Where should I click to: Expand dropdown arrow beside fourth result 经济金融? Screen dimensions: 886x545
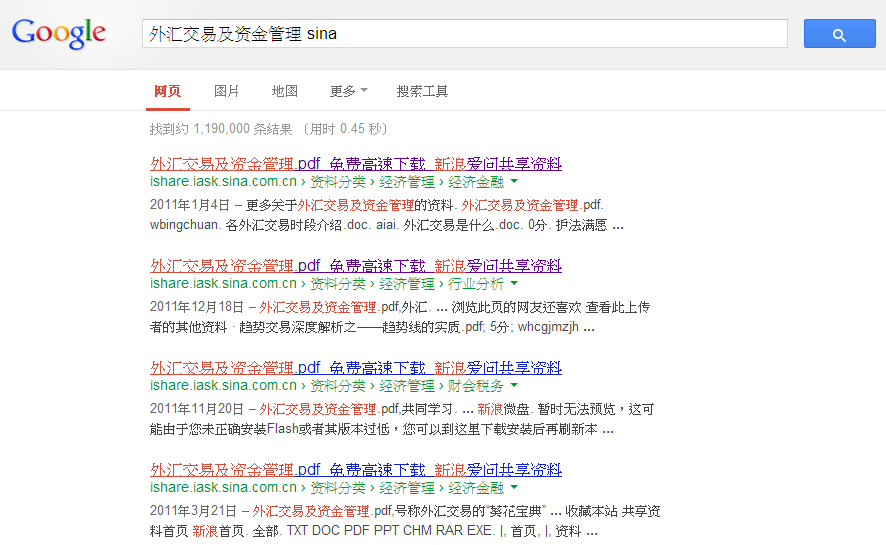tap(514, 487)
